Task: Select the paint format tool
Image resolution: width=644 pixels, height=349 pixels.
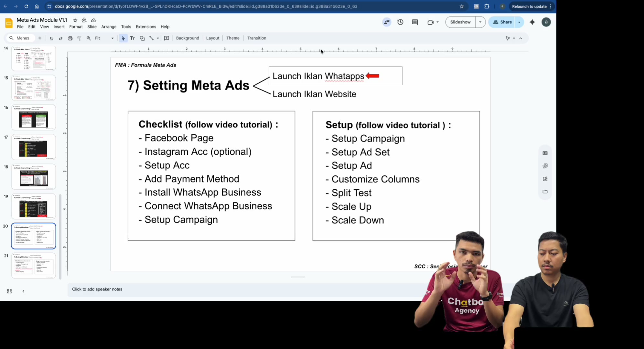Action: [x=79, y=38]
